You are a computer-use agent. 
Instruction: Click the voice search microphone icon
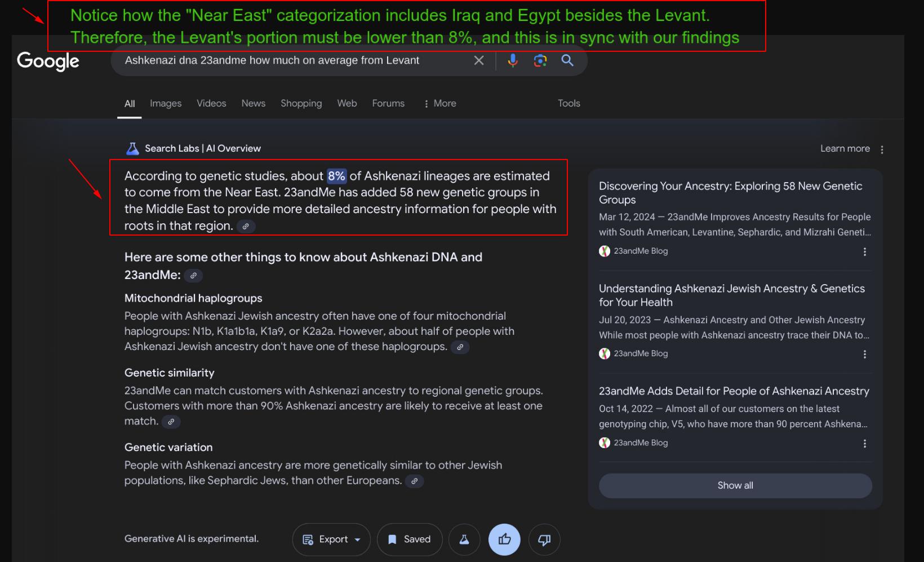click(513, 61)
